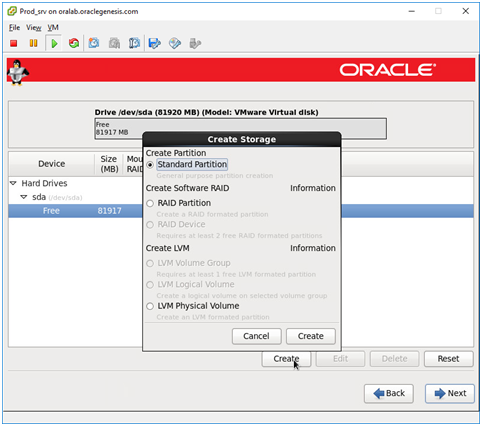
Task: Click the greyed Delete button
Action: (x=395, y=359)
